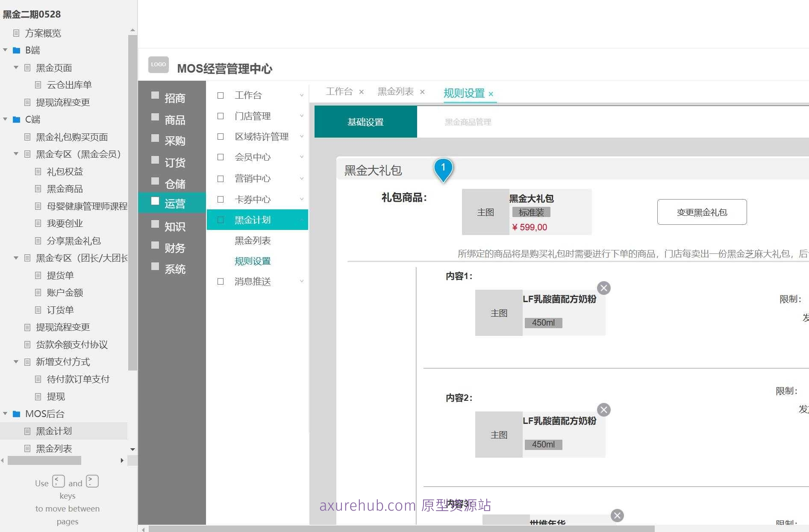Expand the 消息推送 submenu chevron

(x=302, y=281)
